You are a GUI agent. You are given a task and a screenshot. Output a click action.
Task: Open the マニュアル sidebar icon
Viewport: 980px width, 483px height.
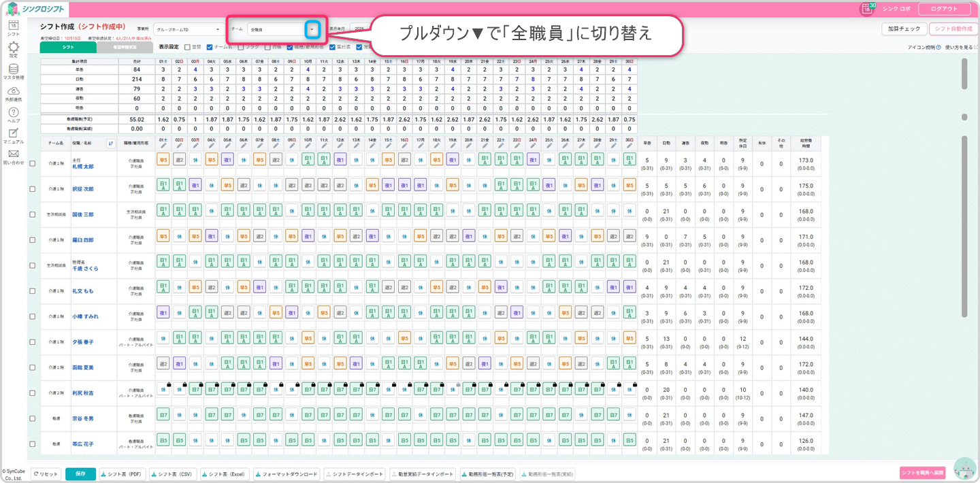[x=13, y=134]
